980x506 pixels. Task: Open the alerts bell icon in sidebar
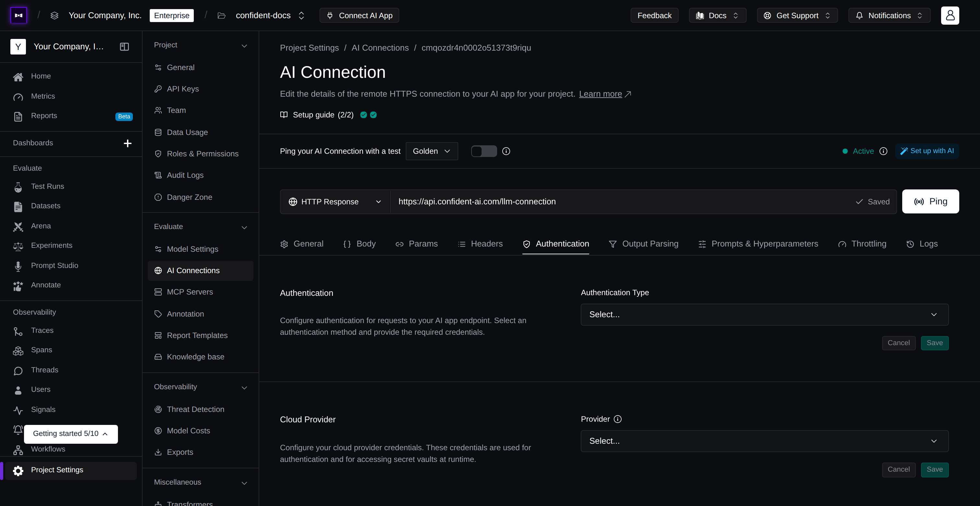tap(17, 429)
